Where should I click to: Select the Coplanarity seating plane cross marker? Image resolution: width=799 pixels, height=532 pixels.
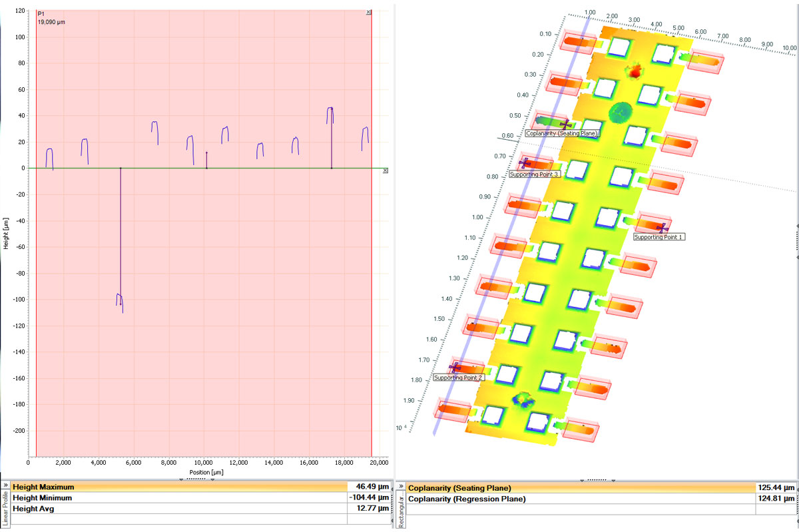click(565, 125)
